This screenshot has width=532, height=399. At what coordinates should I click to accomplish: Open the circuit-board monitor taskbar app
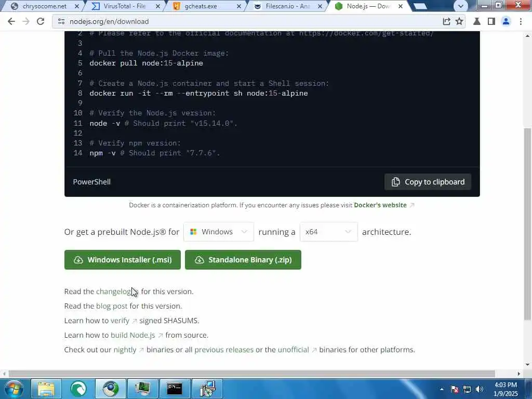coord(142,389)
